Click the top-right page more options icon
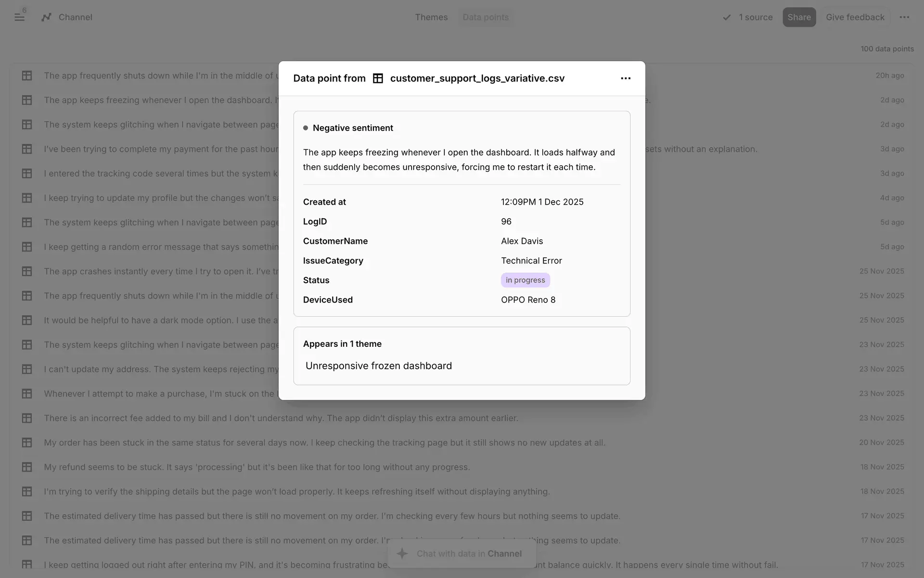 [x=904, y=17]
